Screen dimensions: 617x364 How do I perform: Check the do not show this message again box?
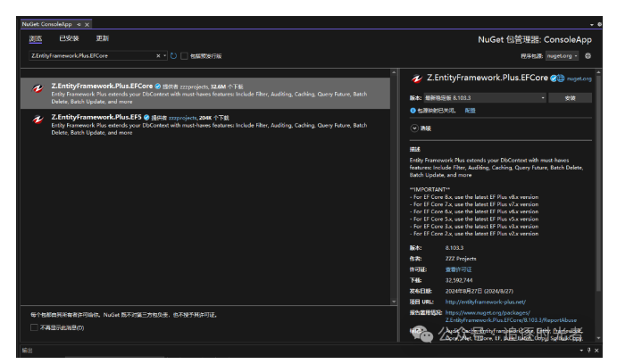click(x=34, y=327)
